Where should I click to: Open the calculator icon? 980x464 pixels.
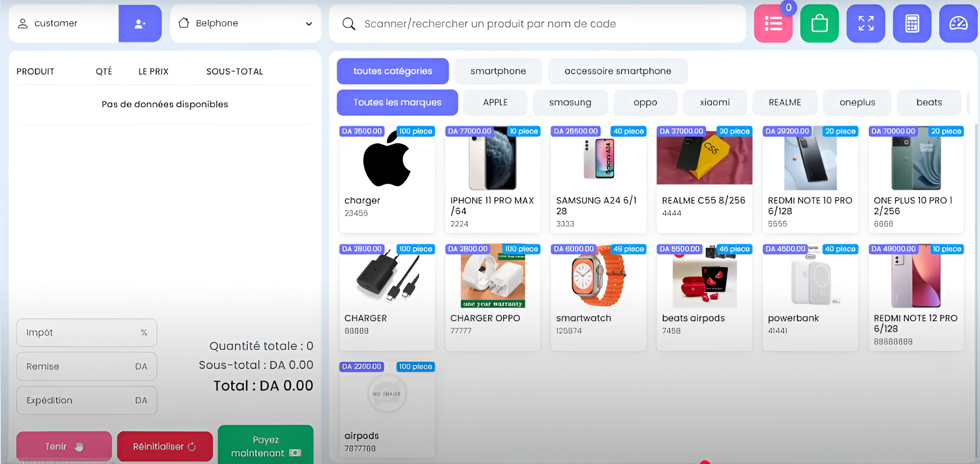point(912,24)
